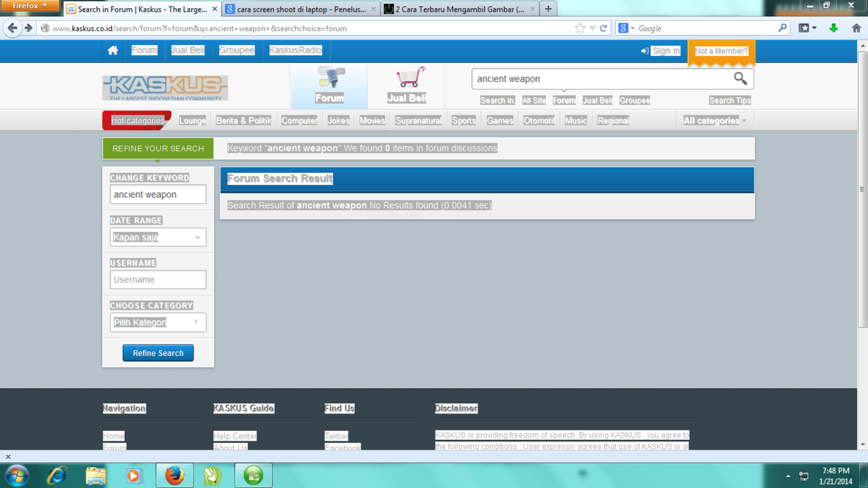The width and height of the screenshot is (868, 488).
Task: Open the Otomotif category
Action: (x=539, y=121)
